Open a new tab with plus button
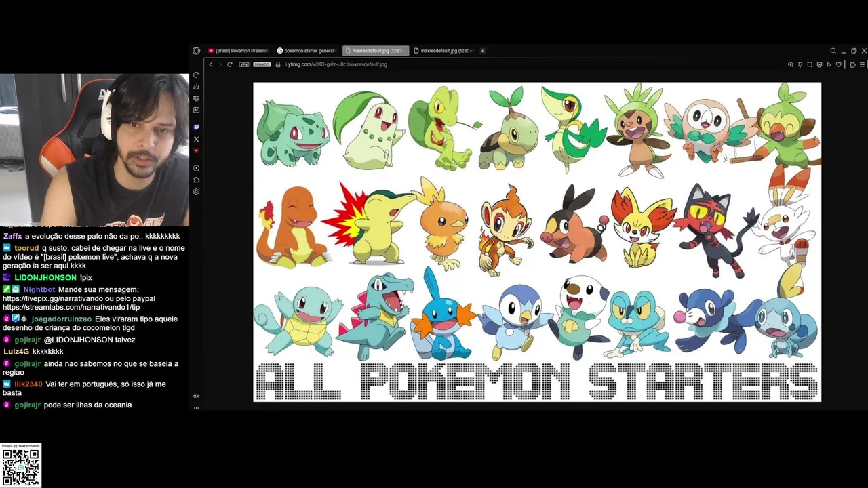 482,51
